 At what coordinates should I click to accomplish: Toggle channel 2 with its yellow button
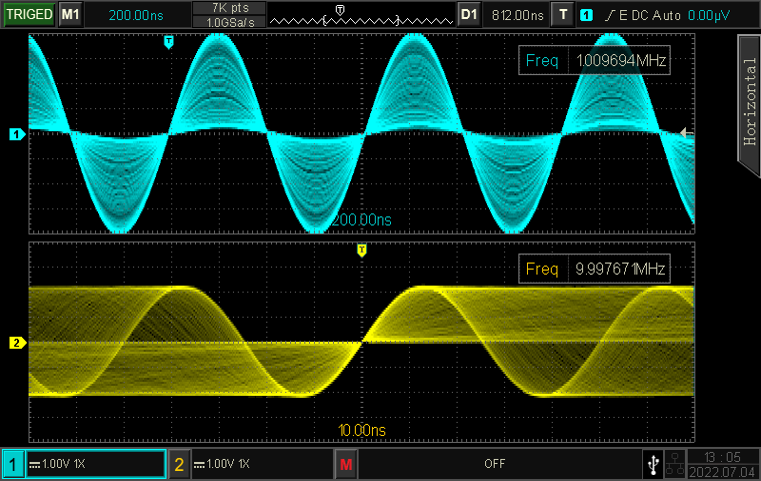(179, 465)
